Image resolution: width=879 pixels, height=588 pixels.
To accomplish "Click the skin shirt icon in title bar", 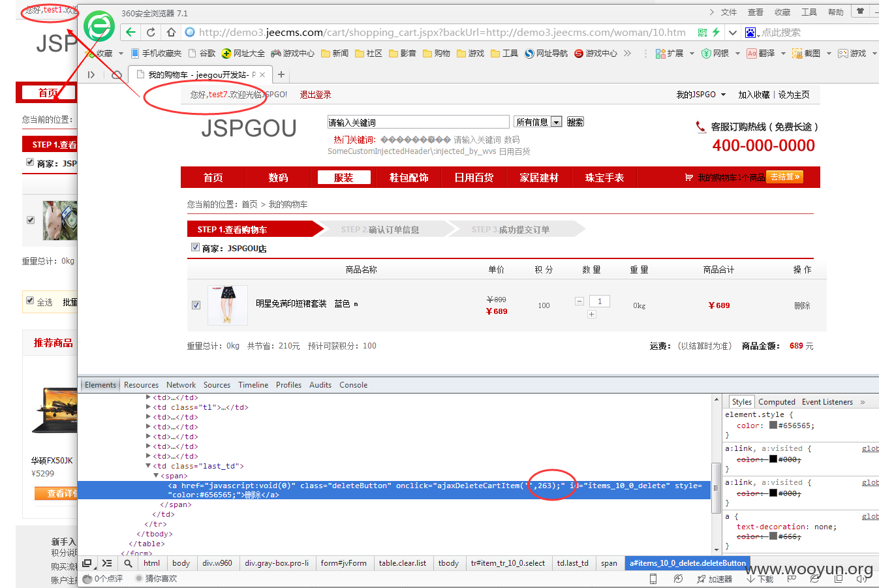I will pyautogui.click(x=860, y=12).
